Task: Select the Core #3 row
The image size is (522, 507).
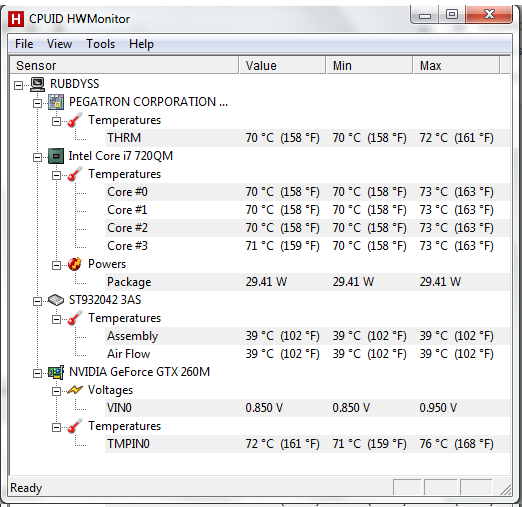Action: (x=307, y=246)
